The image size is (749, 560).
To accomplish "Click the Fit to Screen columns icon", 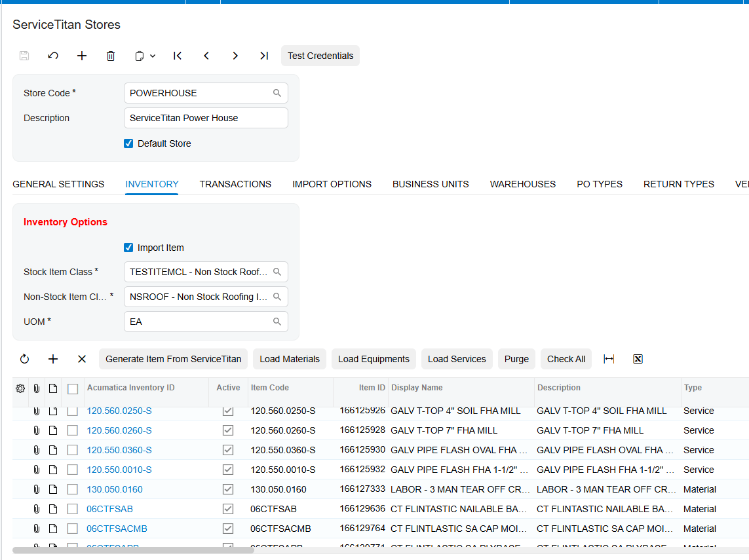I will (x=609, y=359).
